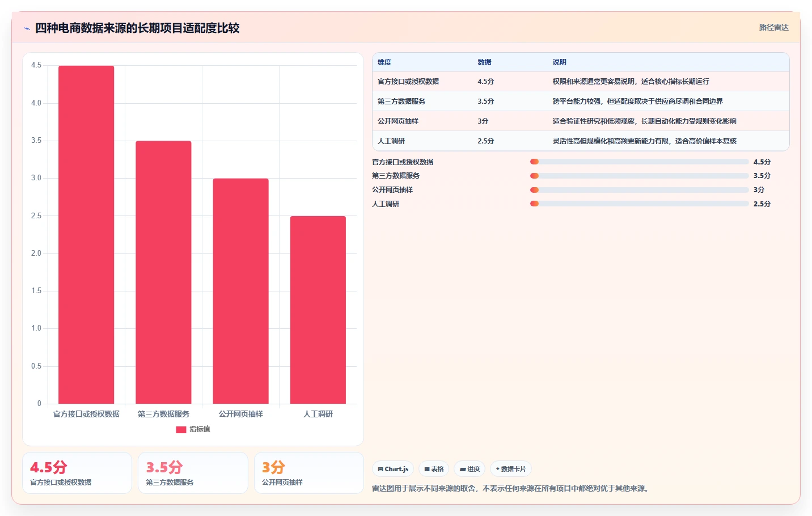
Task: Click the 第三方数据服务 x-axis label
Action: [x=163, y=415]
